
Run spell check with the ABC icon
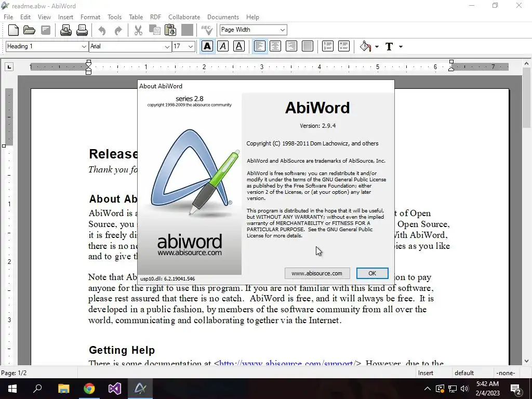tap(207, 30)
